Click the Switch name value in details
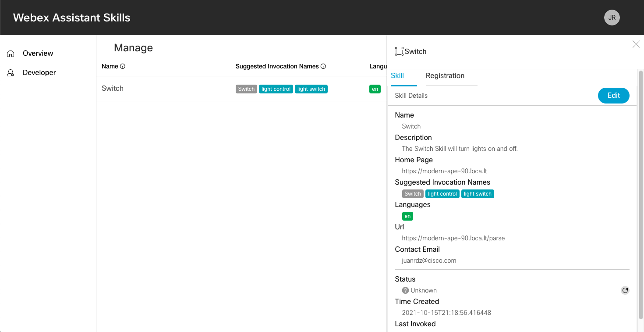644x332 pixels. point(411,126)
